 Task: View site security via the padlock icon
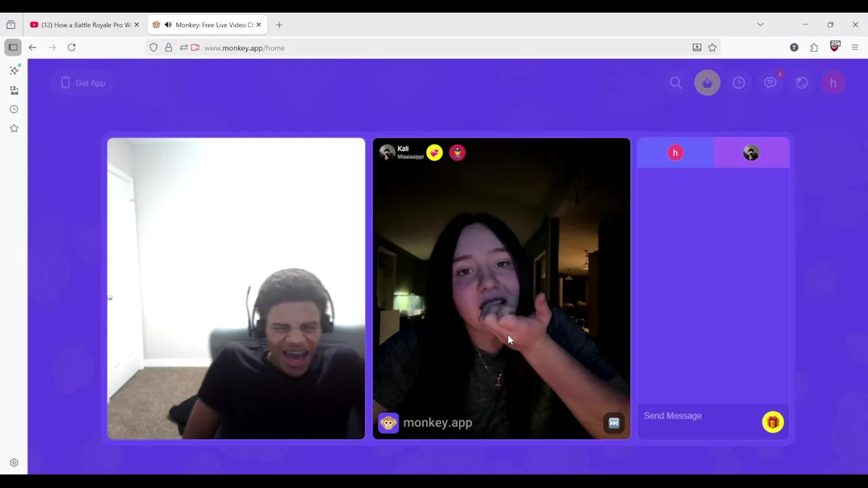[168, 47]
